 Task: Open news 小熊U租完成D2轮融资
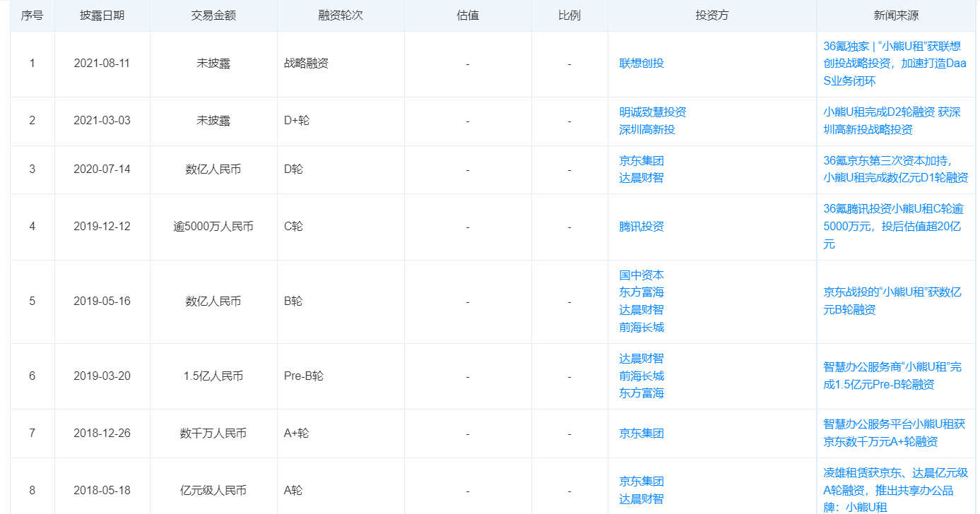click(x=892, y=121)
